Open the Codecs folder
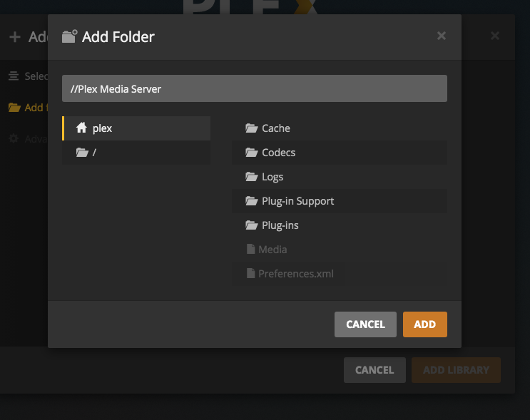This screenshot has width=530, height=420. (x=340, y=153)
